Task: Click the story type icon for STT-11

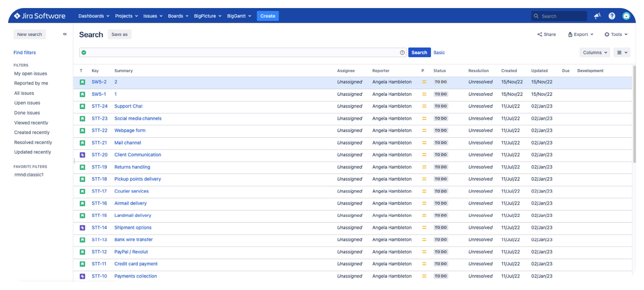Action: pos(82,264)
